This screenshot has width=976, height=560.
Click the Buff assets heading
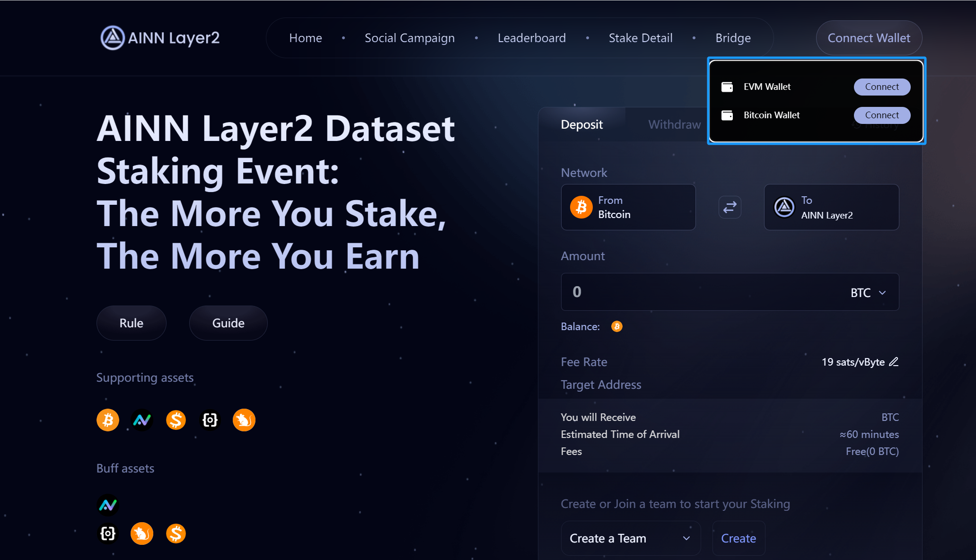click(125, 468)
